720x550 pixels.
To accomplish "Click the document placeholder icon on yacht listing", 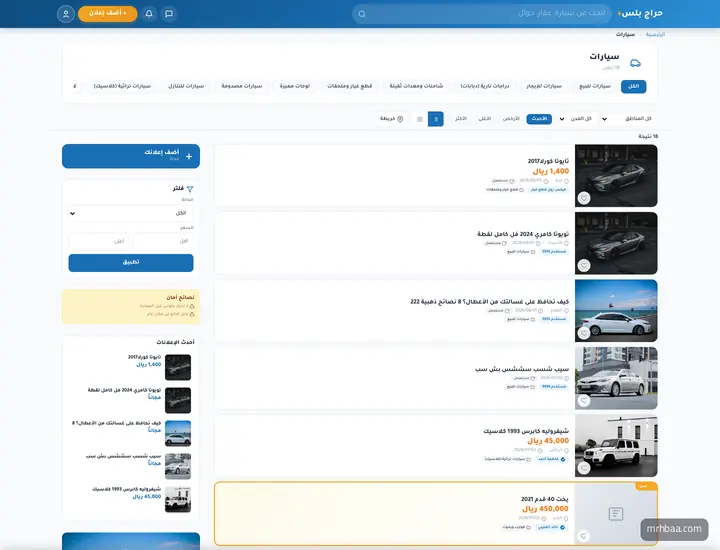I will tap(616, 514).
